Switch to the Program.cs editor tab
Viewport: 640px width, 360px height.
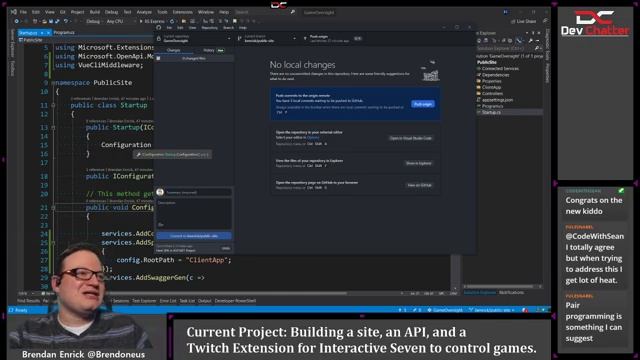[64, 33]
